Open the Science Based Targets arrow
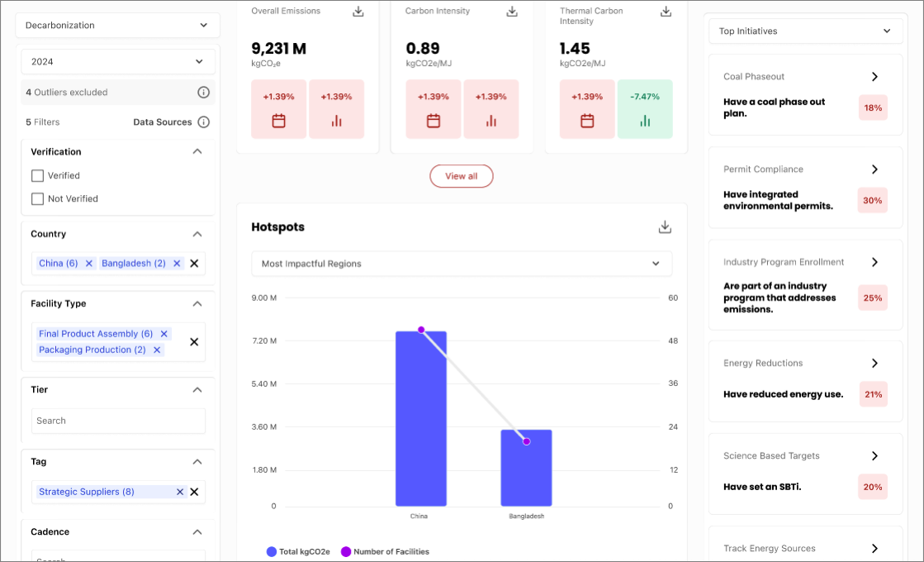The height and width of the screenshot is (562, 924). 874,456
